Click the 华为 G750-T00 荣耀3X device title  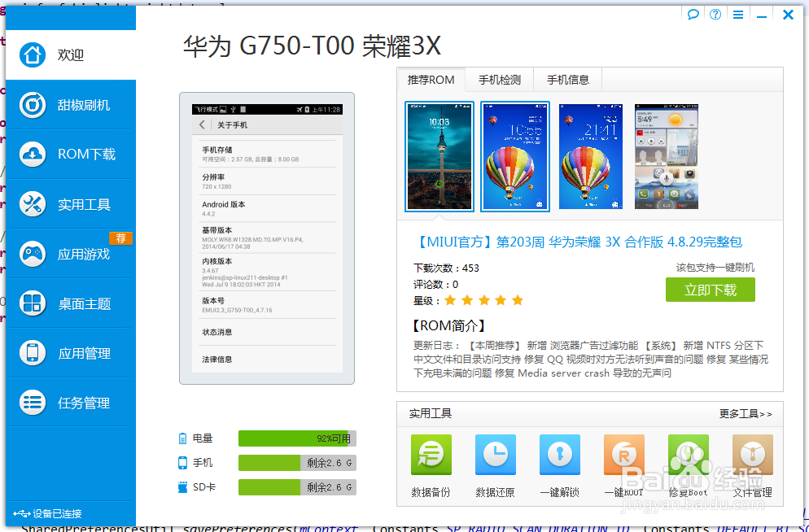pyautogui.click(x=313, y=46)
